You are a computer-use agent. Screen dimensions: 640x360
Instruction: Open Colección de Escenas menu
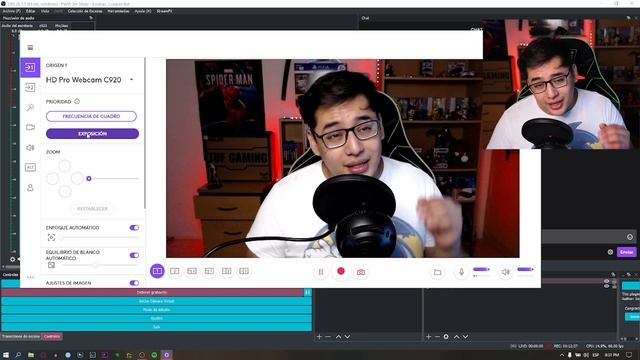[x=85, y=11]
